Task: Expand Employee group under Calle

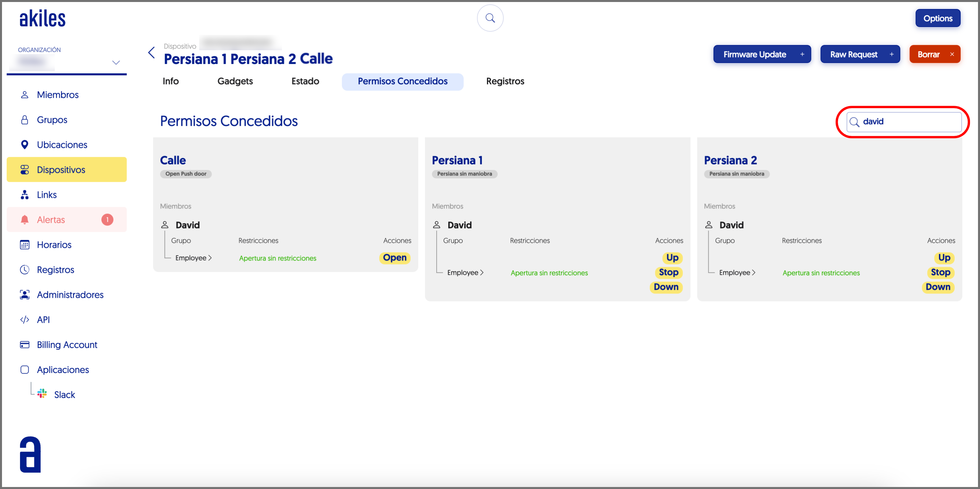Action: [x=193, y=258]
